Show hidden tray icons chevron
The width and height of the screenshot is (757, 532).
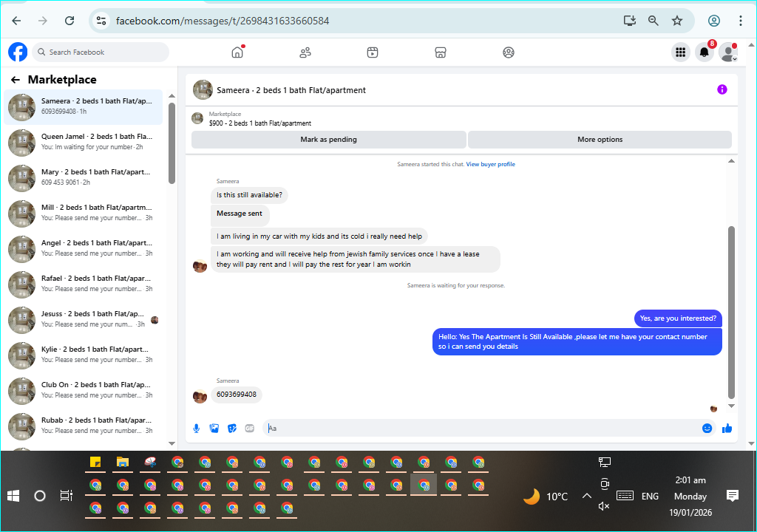tap(586, 496)
